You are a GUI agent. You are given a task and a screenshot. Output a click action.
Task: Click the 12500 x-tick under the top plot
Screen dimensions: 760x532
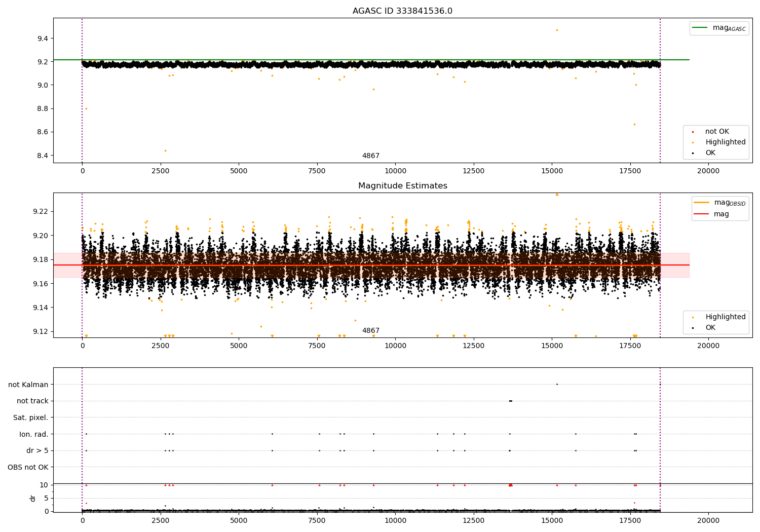474,171
